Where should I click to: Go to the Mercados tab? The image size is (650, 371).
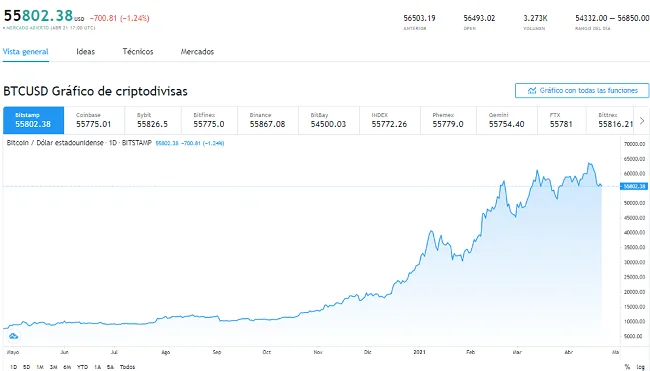pyautogui.click(x=197, y=52)
